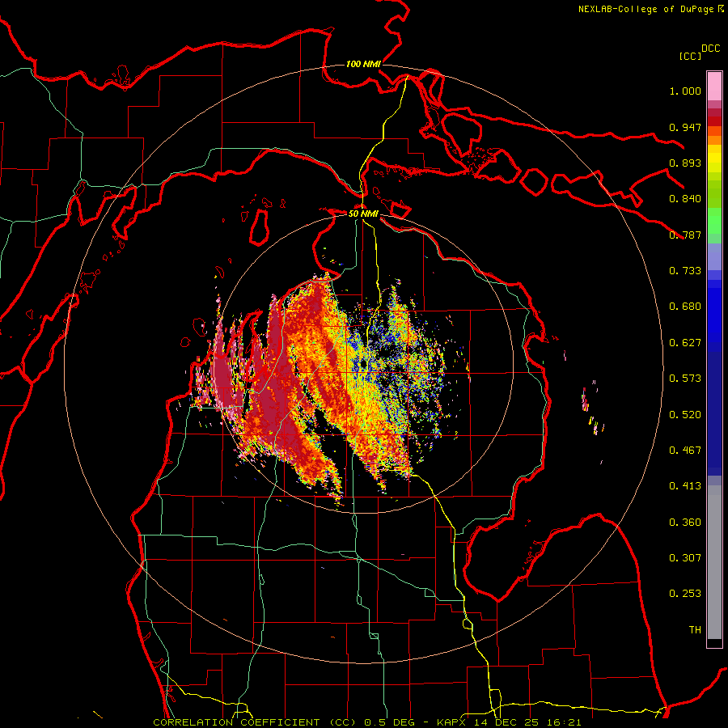Click the bright green band of the color bar
Screen dimensions: 728x728
[714, 220]
